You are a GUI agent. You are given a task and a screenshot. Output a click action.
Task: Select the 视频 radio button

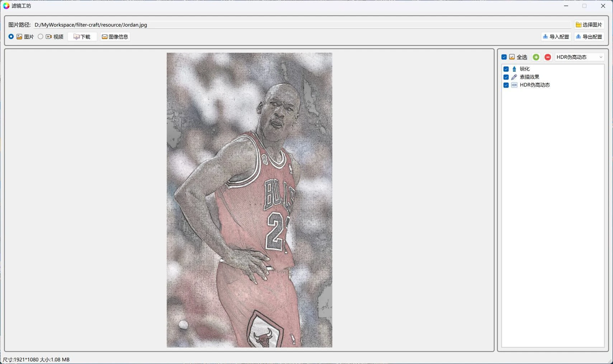(41, 37)
